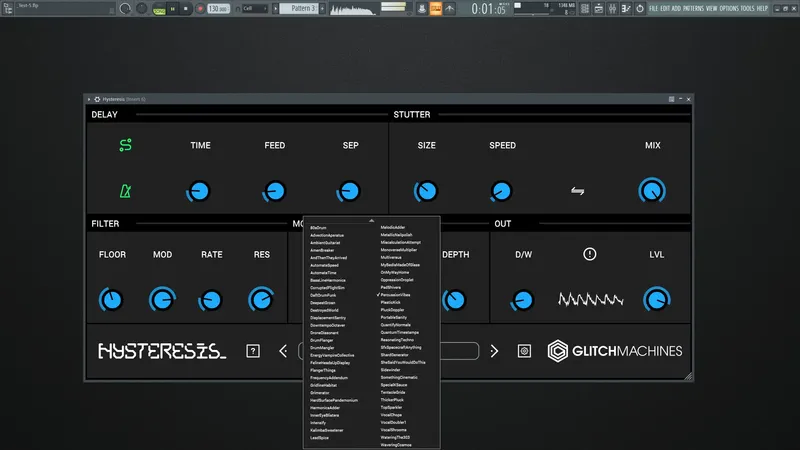This screenshot has height=450, width=800.
Task: Click the filter MOD knob
Action: click(x=162, y=299)
